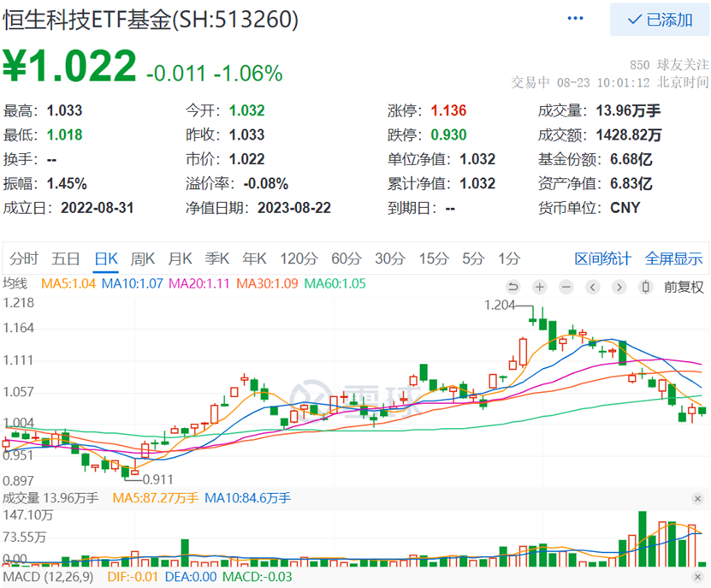Click the zoom-out icon on the chart toolbar

pyautogui.click(x=566, y=287)
